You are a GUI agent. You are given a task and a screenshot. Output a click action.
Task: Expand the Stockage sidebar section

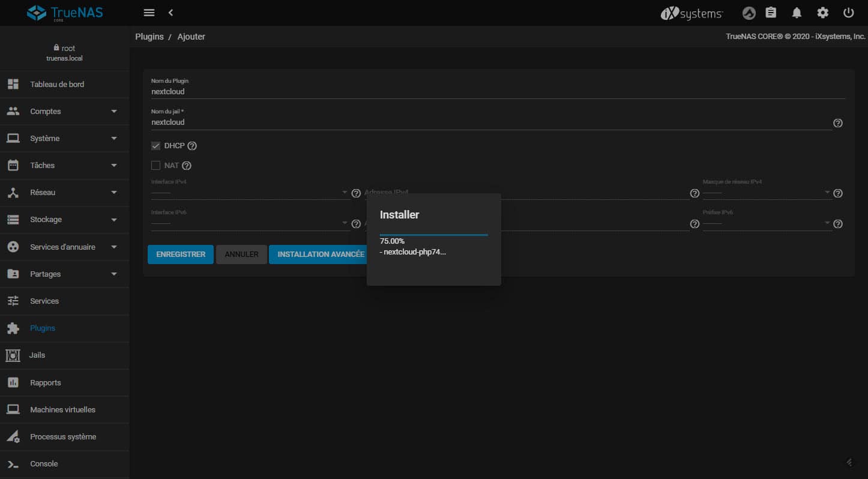65,220
